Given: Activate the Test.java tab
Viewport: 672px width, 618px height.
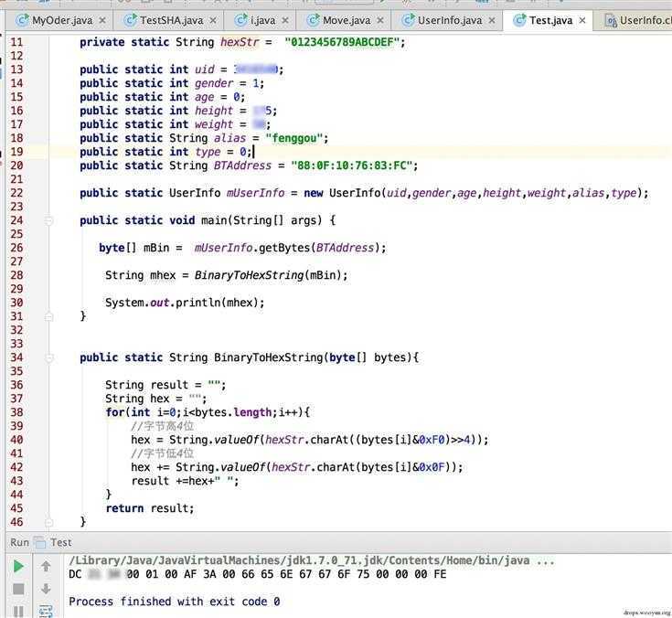Looking at the screenshot, I should [550, 20].
